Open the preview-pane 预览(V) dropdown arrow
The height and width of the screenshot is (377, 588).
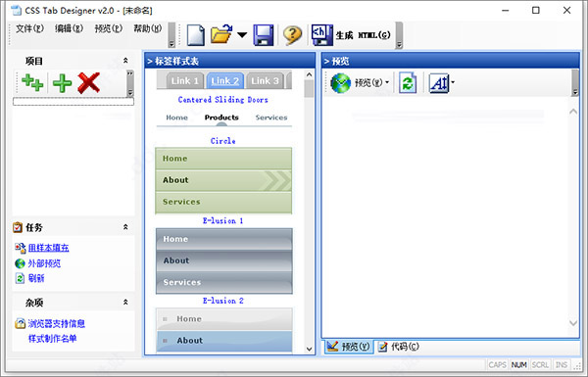coord(387,82)
